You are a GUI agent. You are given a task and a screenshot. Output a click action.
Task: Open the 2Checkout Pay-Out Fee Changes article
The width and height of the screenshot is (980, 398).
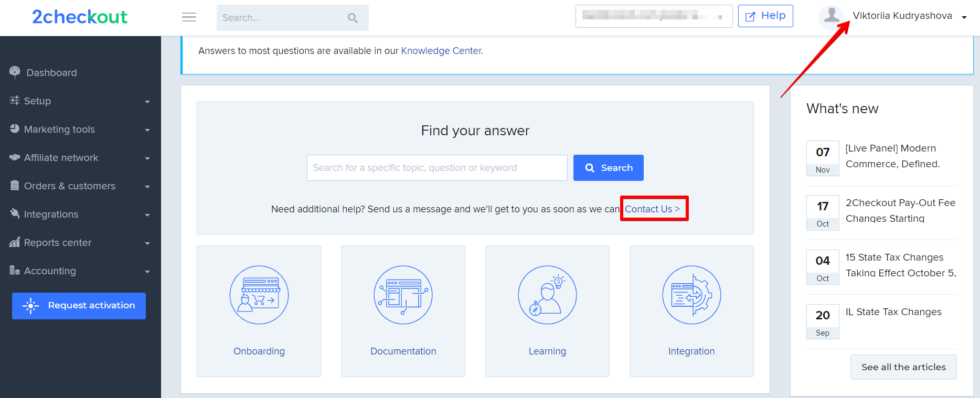click(x=900, y=211)
